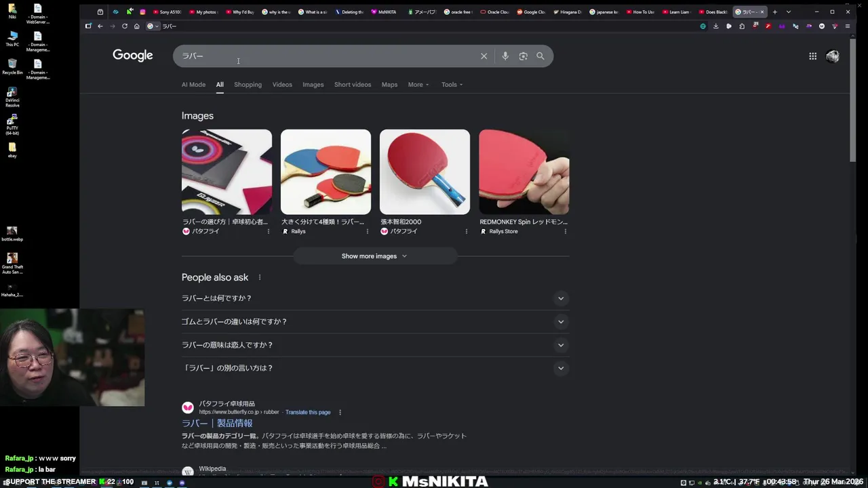Viewport: 868px width, 488px height.
Task: Switch to the My photos tab
Action: (203, 12)
